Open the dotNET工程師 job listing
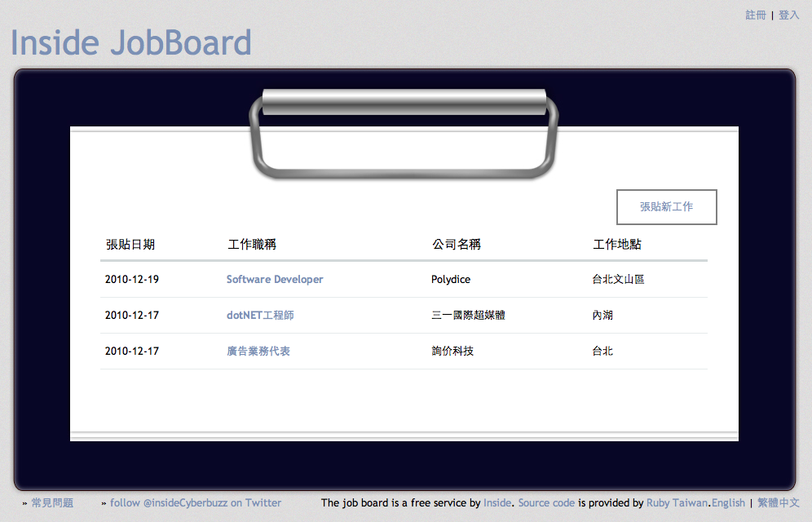Screen dimensions: 812x522 (x=260, y=315)
